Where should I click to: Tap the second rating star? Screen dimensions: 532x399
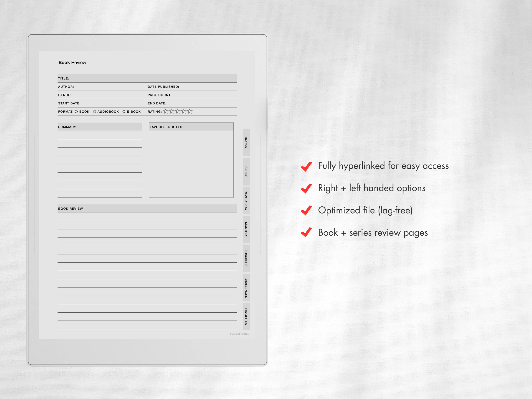coord(172,111)
